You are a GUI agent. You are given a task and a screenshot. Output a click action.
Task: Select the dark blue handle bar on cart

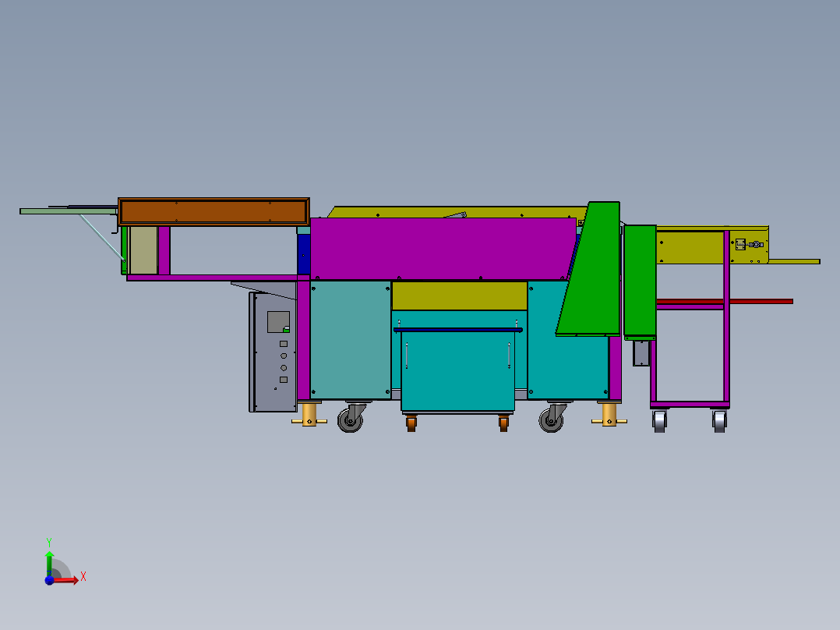coord(458,330)
